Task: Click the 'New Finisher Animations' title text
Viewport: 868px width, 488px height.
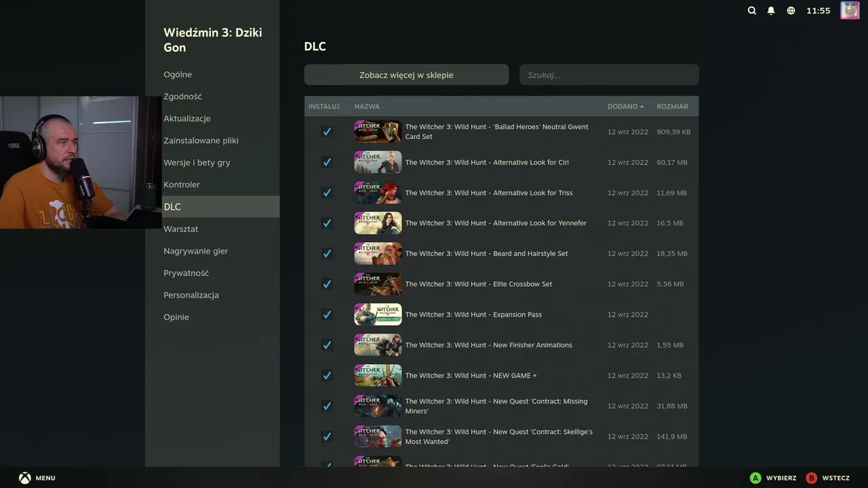Action: pyautogui.click(x=489, y=345)
